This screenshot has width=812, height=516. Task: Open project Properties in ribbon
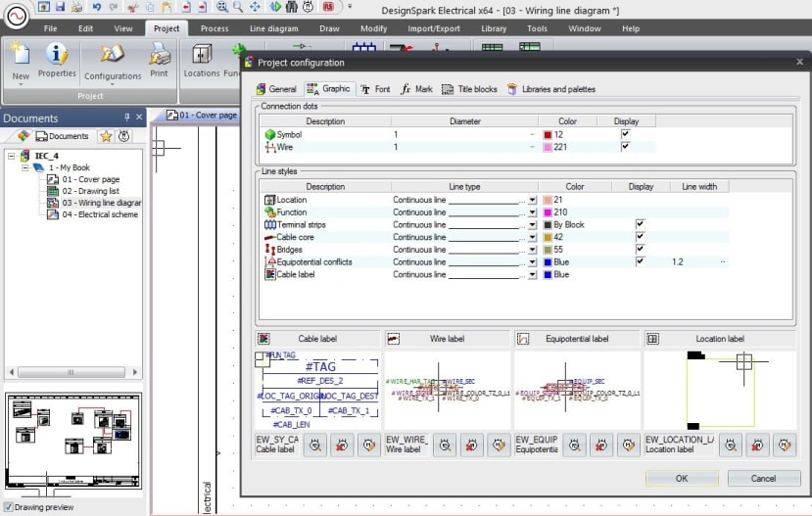coord(57,61)
